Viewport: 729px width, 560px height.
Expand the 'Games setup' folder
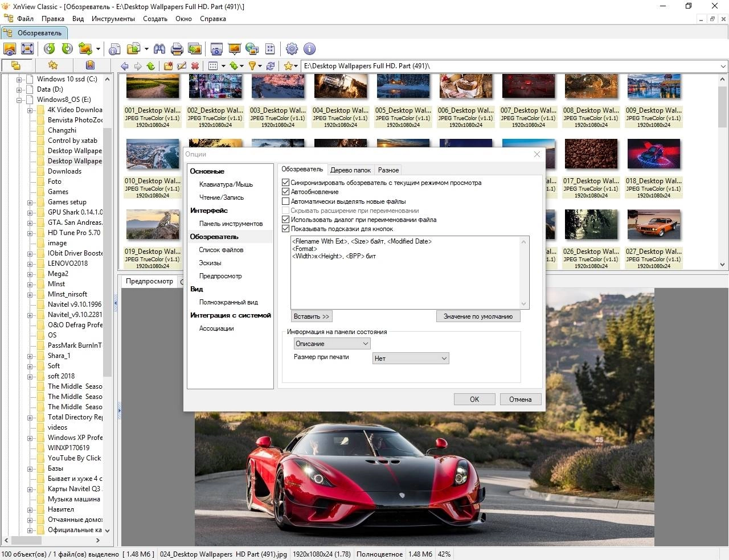click(30, 202)
